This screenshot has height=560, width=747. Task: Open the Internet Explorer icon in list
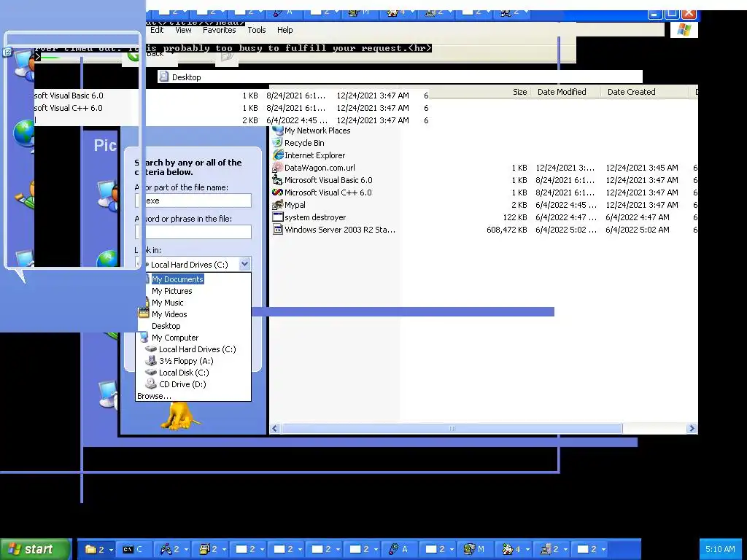[277, 155]
